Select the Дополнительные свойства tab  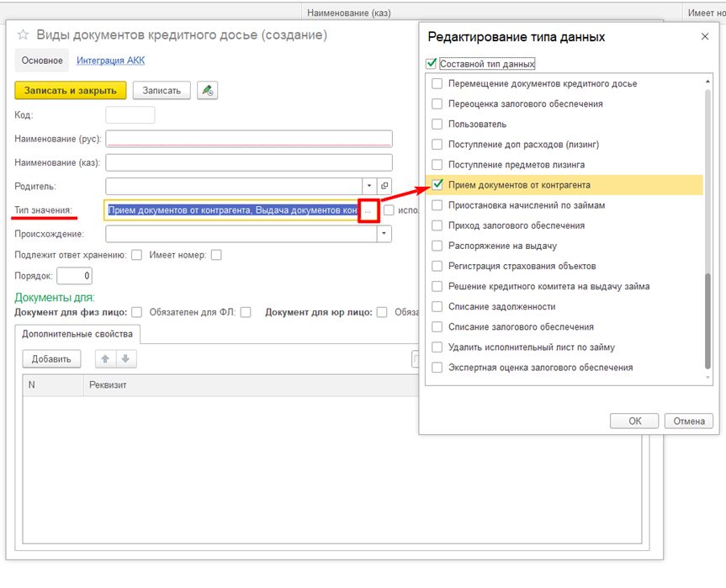coord(77,334)
